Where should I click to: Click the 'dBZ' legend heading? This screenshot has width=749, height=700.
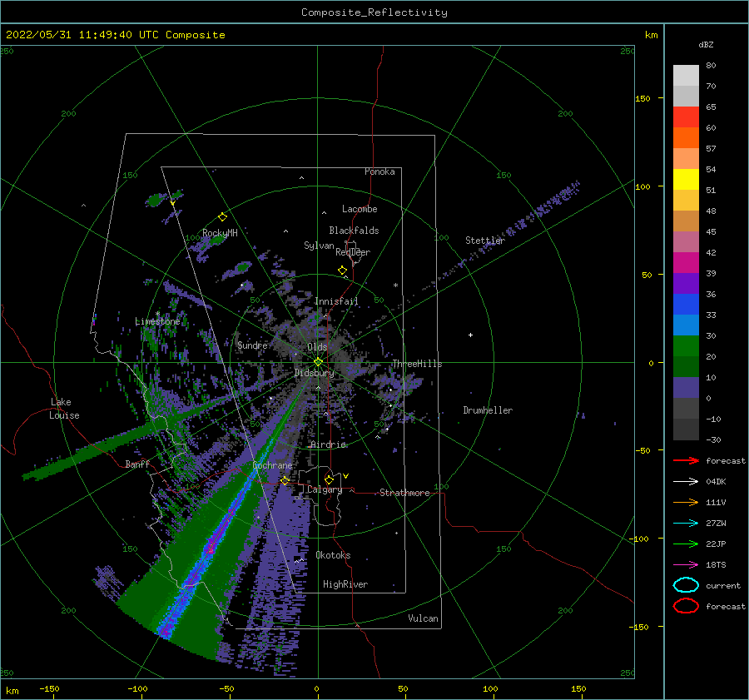tap(706, 45)
